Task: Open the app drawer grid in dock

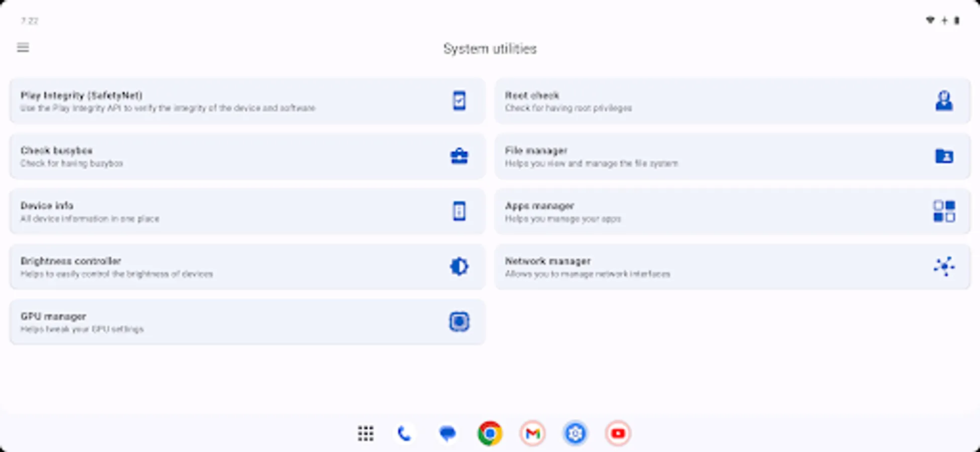Action: pos(365,433)
